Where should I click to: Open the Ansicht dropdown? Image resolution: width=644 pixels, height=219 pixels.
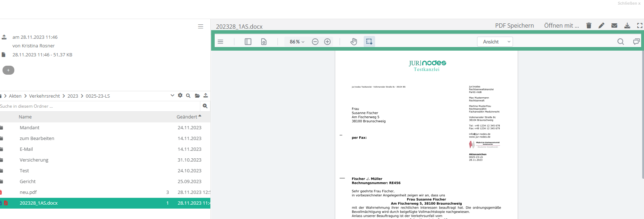495,42
